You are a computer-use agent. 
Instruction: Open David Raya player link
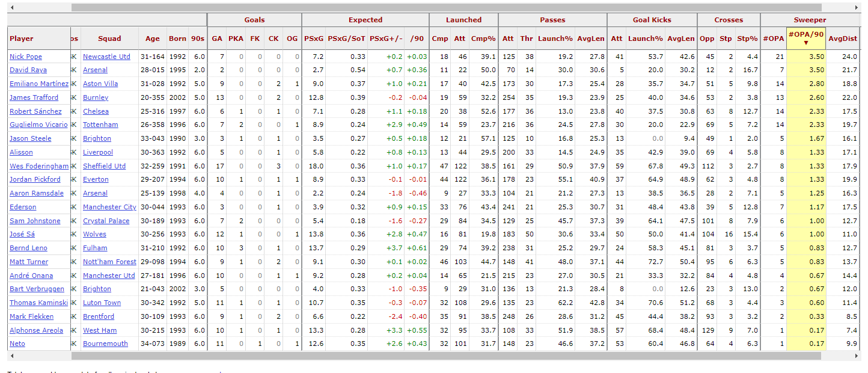pos(28,70)
